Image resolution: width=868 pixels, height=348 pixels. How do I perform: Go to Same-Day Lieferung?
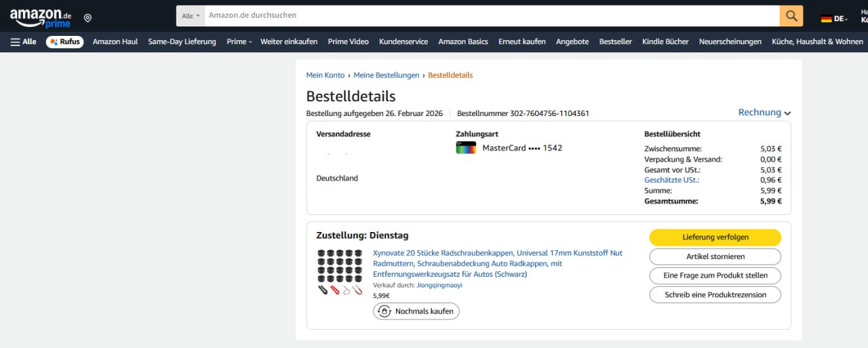(x=182, y=41)
